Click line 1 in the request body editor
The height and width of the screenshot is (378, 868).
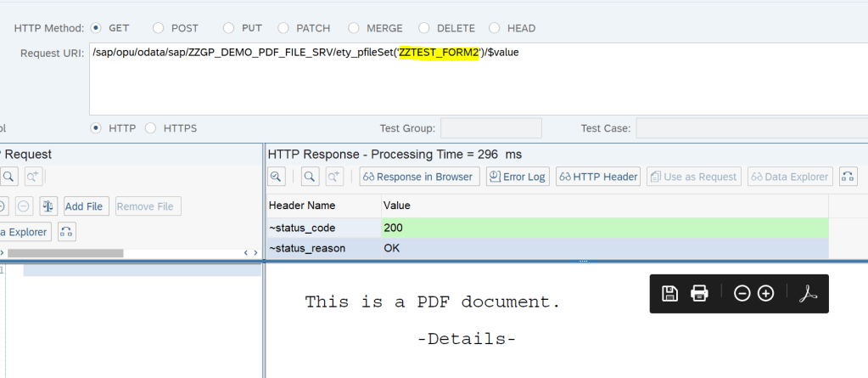[142, 270]
